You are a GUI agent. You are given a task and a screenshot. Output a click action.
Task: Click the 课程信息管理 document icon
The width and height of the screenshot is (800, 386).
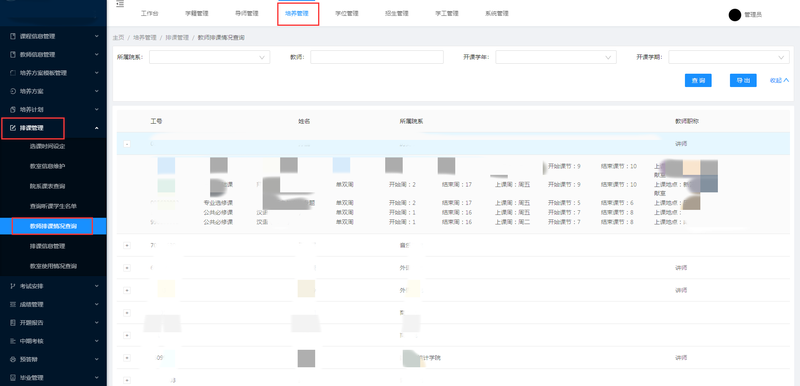pyautogui.click(x=13, y=36)
